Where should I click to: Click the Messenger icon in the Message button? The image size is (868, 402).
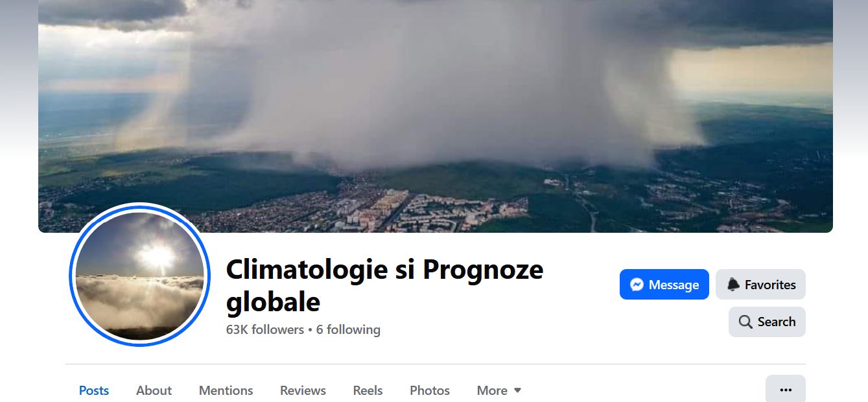pos(637,285)
